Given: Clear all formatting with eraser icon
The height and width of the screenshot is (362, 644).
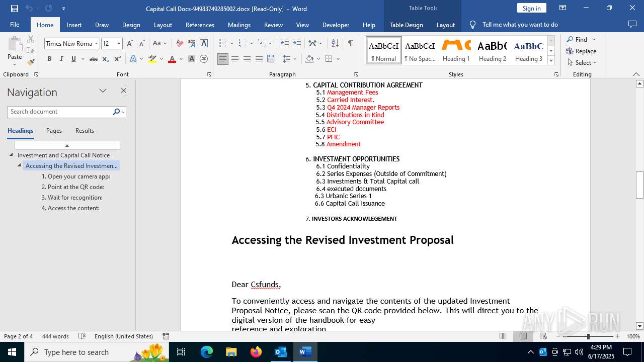Looking at the screenshot, I should 180,44.
